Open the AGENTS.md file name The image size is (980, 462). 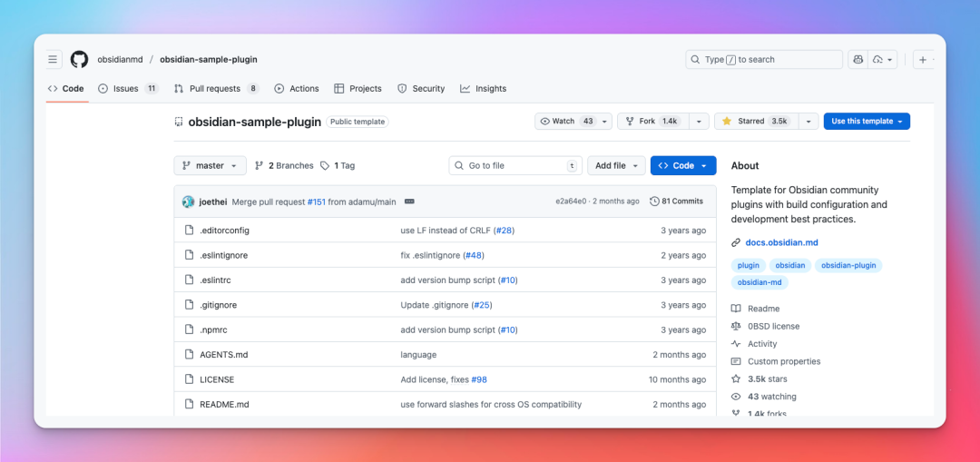[x=224, y=355]
